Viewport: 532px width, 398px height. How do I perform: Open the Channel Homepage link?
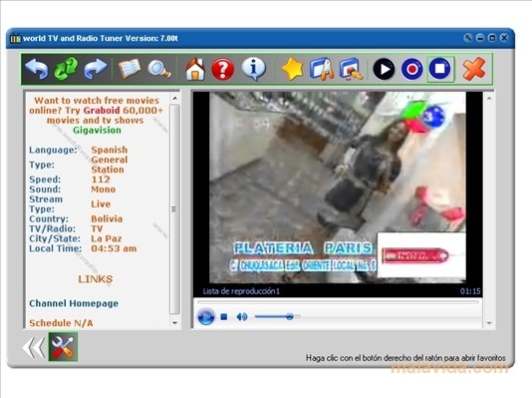point(74,303)
